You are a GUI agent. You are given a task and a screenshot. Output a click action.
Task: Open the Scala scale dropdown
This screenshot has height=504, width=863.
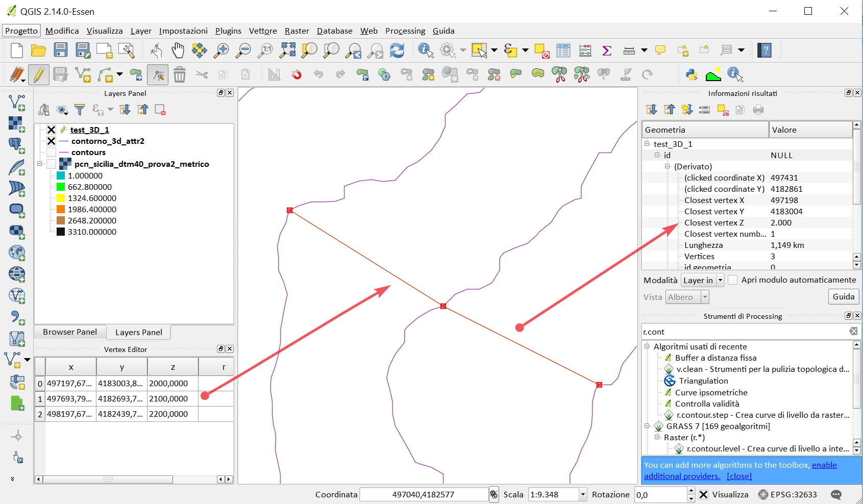582,494
